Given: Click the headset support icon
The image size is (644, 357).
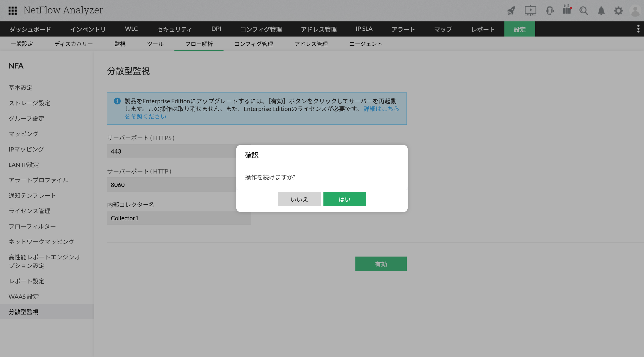Looking at the screenshot, I should tap(549, 11).
